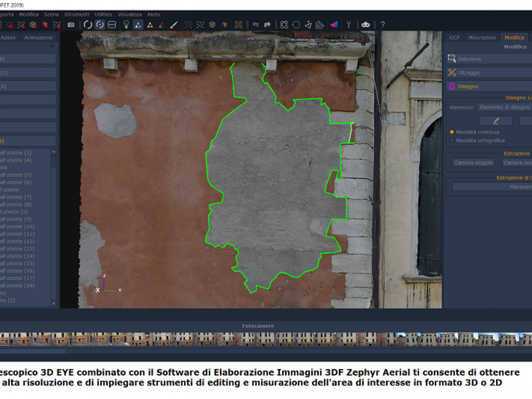Close the left panel with the x
Screen dimensions: 532x399
click(51, 46)
